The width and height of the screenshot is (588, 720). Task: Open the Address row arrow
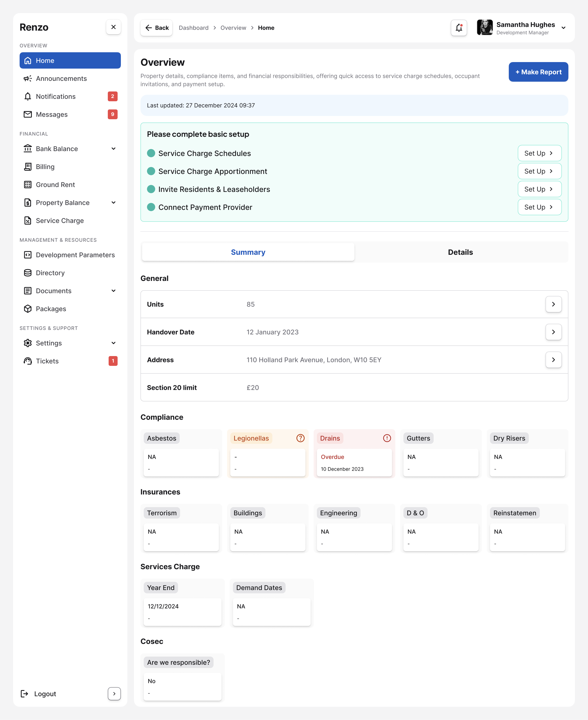[553, 360]
